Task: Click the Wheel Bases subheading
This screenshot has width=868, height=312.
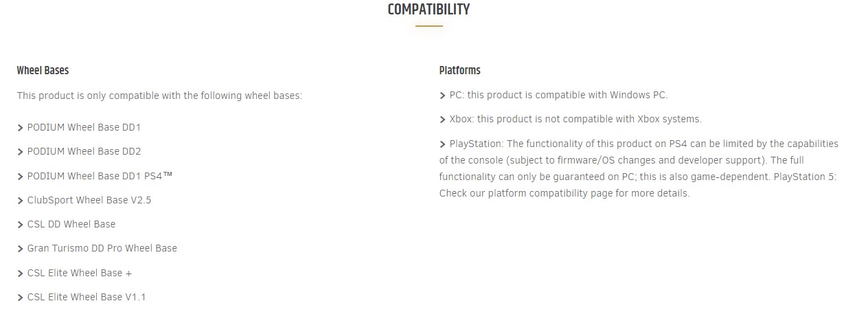Action: coord(43,70)
